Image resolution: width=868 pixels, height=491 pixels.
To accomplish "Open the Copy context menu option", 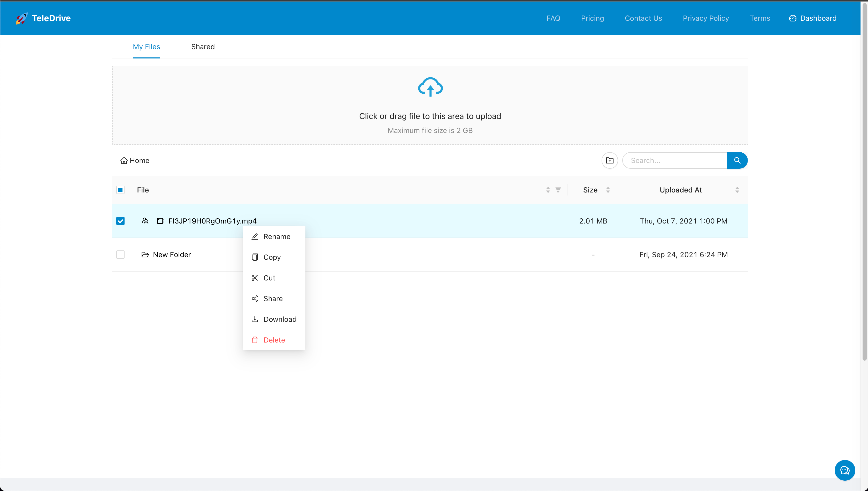I will tap(272, 257).
